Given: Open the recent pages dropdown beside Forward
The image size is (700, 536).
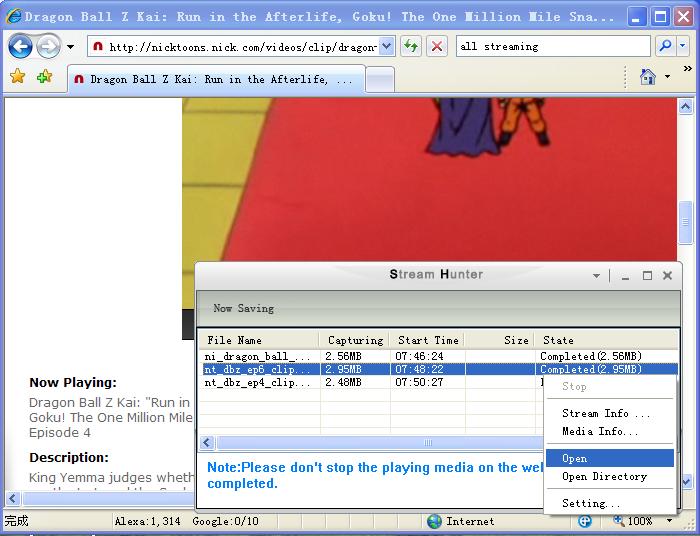Looking at the screenshot, I should (x=70, y=46).
